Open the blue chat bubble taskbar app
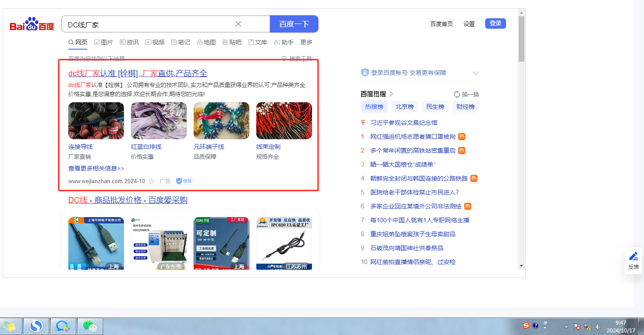This screenshot has height=335, width=644. 64,326
